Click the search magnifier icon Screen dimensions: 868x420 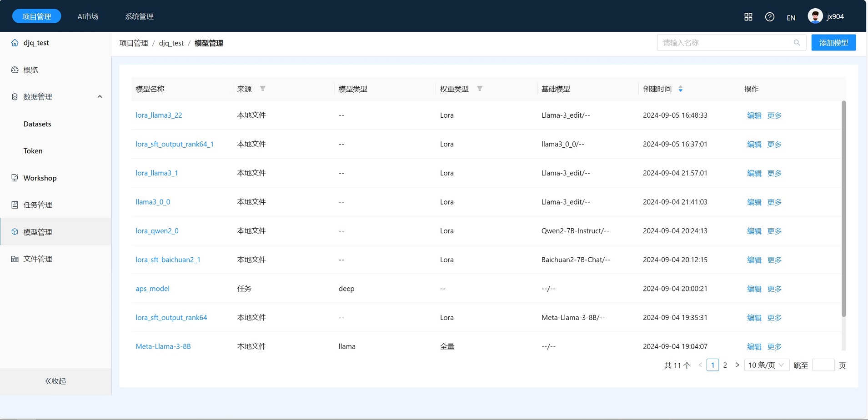point(797,43)
